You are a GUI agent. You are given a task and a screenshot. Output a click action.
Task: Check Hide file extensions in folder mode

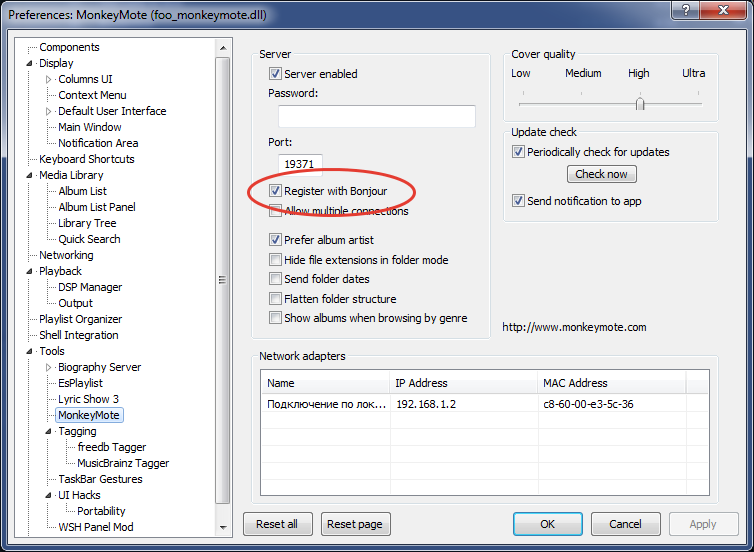[x=275, y=260]
